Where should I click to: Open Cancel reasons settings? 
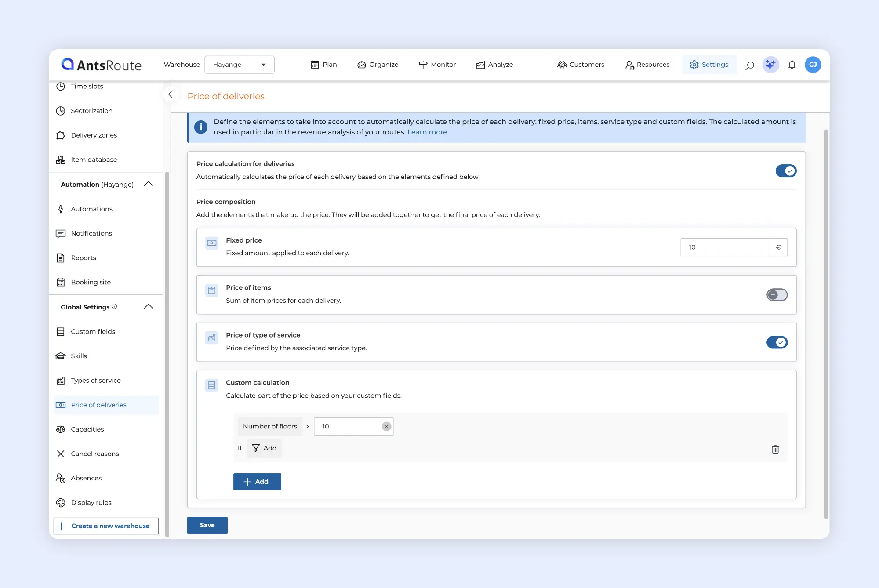pyautogui.click(x=106, y=454)
